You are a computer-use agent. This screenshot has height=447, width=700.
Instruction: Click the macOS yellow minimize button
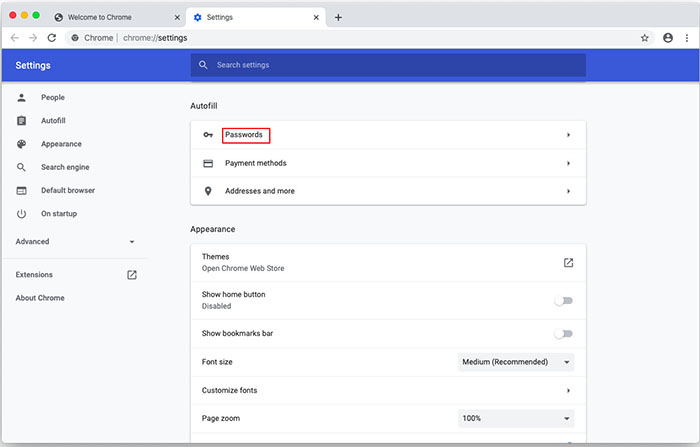(25, 16)
